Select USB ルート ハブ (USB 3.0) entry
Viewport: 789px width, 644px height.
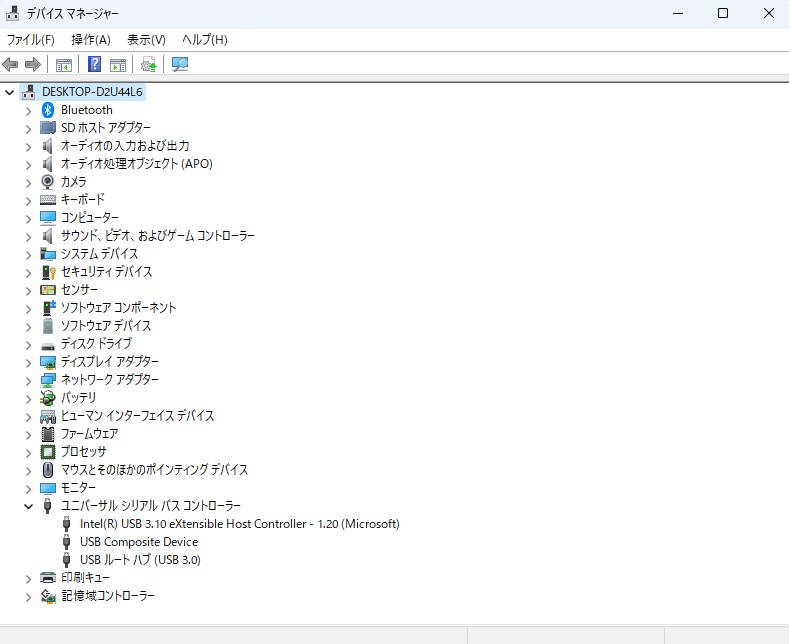[140, 559]
